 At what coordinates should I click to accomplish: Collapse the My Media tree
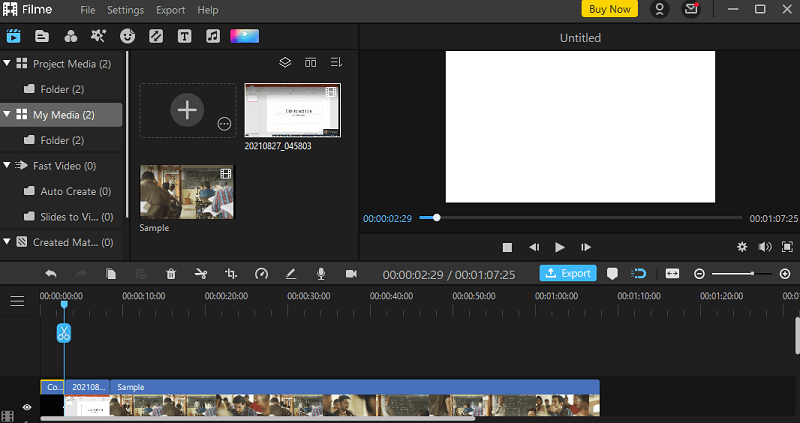7,114
